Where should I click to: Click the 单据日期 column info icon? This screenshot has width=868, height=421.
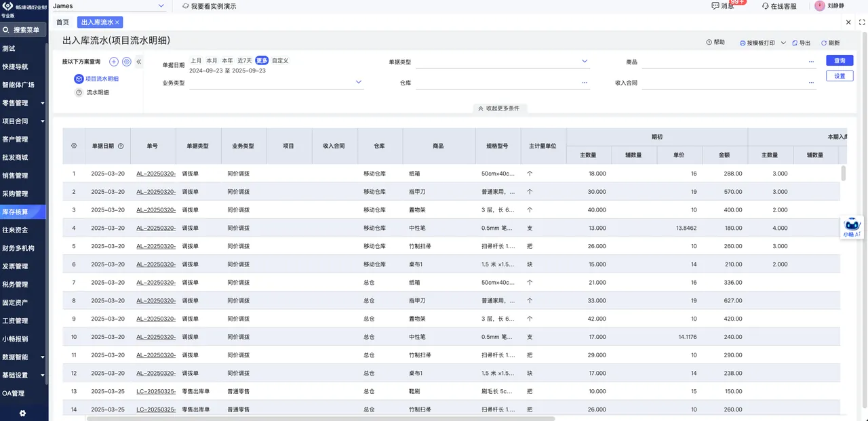tap(121, 146)
